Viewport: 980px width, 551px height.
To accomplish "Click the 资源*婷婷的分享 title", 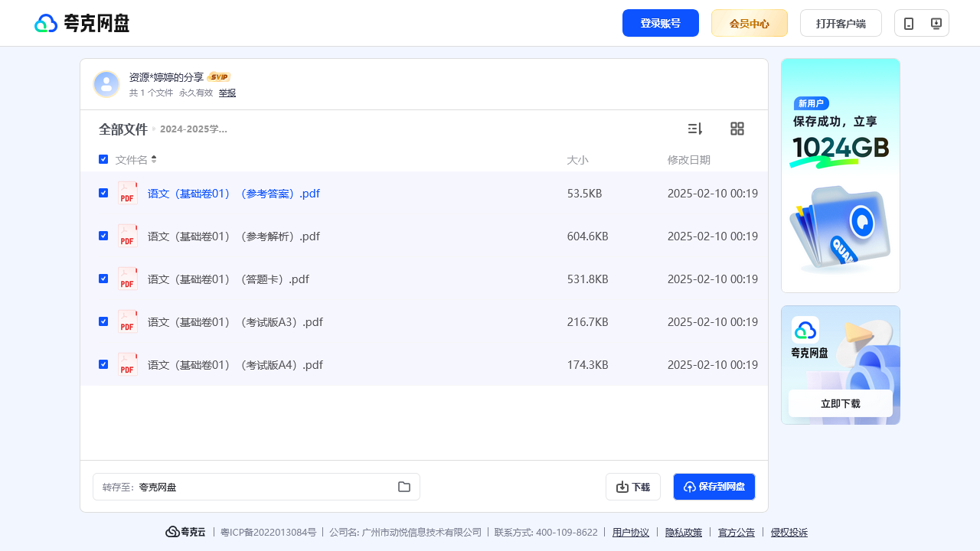I will 166,77.
